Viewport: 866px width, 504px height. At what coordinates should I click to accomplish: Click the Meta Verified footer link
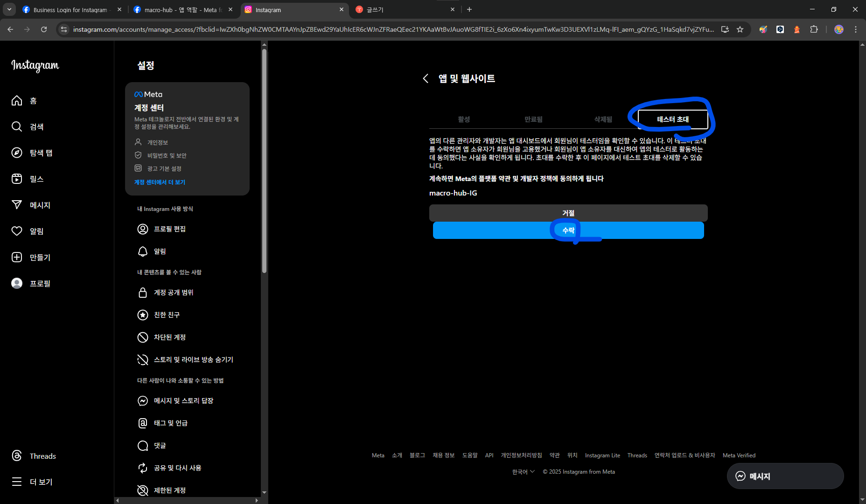click(739, 455)
